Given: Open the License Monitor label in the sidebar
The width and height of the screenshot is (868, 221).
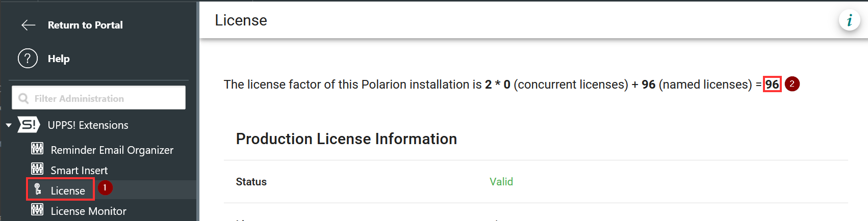Looking at the screenshot, I should click(88, 211).
